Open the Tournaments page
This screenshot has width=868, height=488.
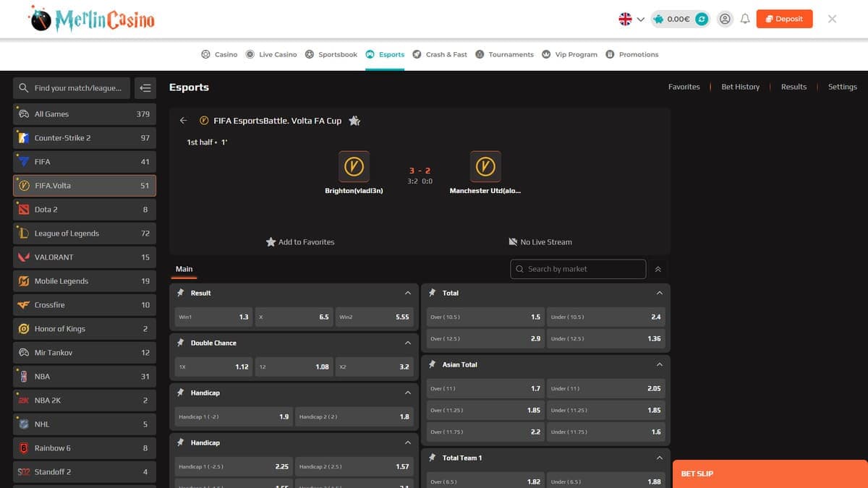(504, 54)
